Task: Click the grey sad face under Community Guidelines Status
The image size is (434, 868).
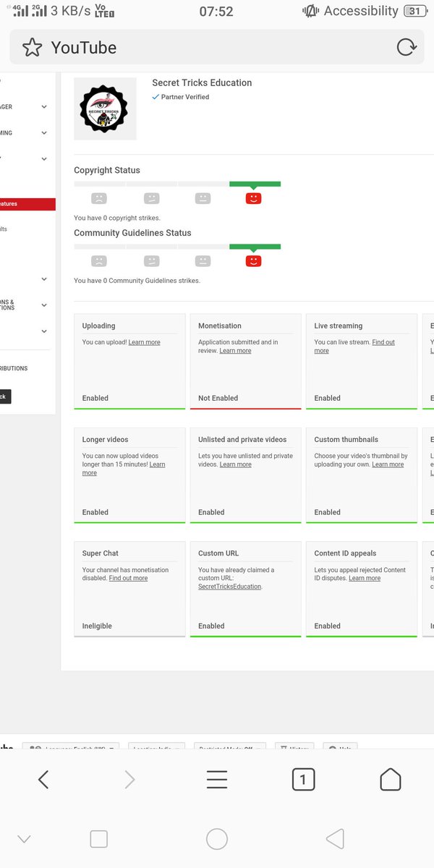Action: (99, 261)
